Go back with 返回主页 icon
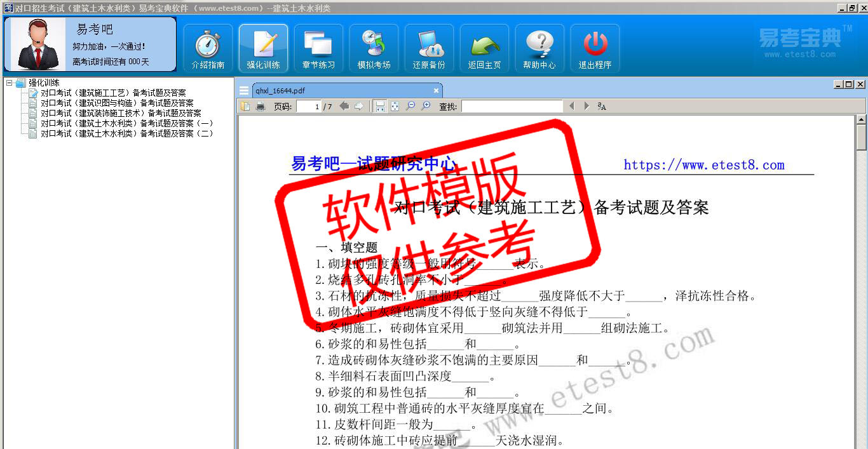 point(484,48)
